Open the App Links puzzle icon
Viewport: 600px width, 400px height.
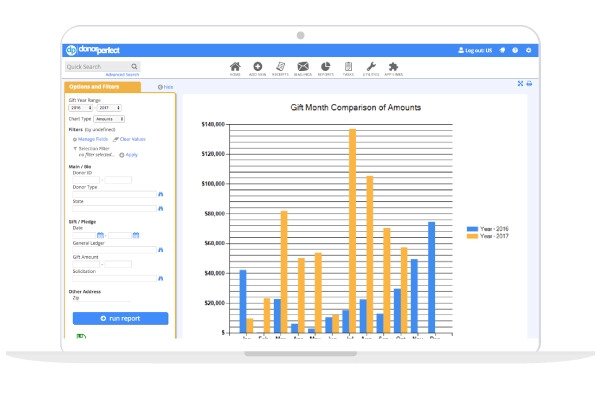pyautogui.click(x=393, y=67)
